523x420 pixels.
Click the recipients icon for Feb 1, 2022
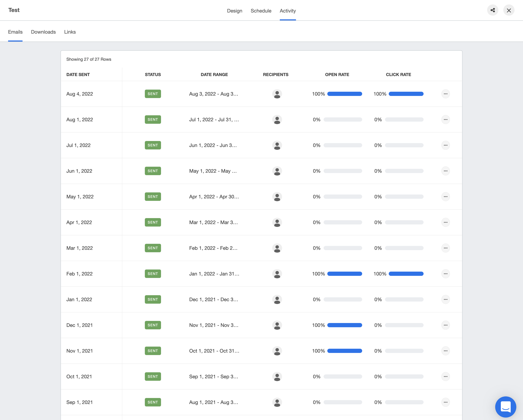277,274
